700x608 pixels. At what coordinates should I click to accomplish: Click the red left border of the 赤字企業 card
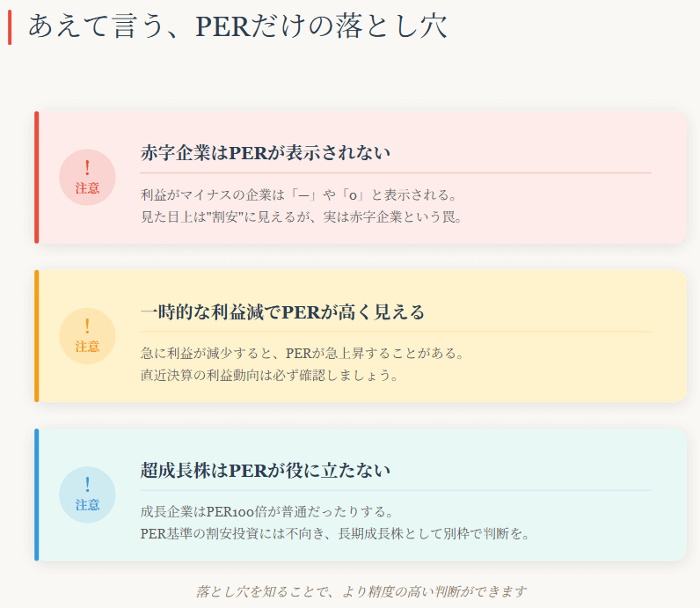point(36,177)
